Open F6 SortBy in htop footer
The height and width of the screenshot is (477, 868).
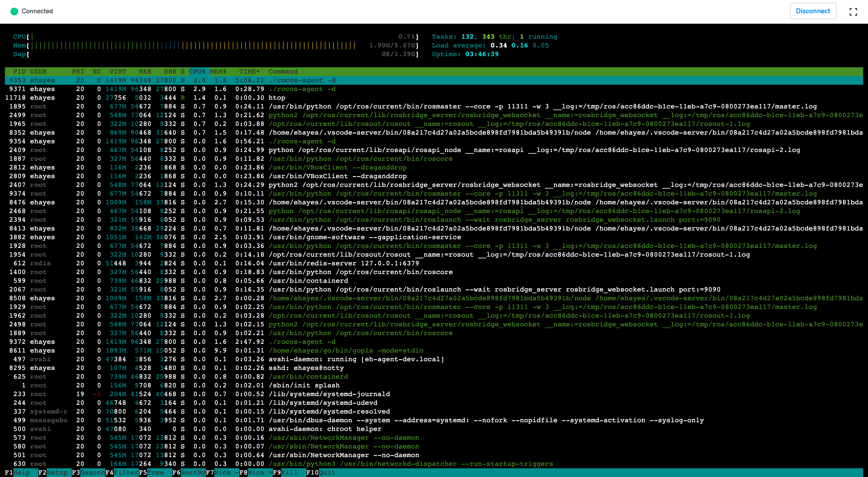point(189,472)
